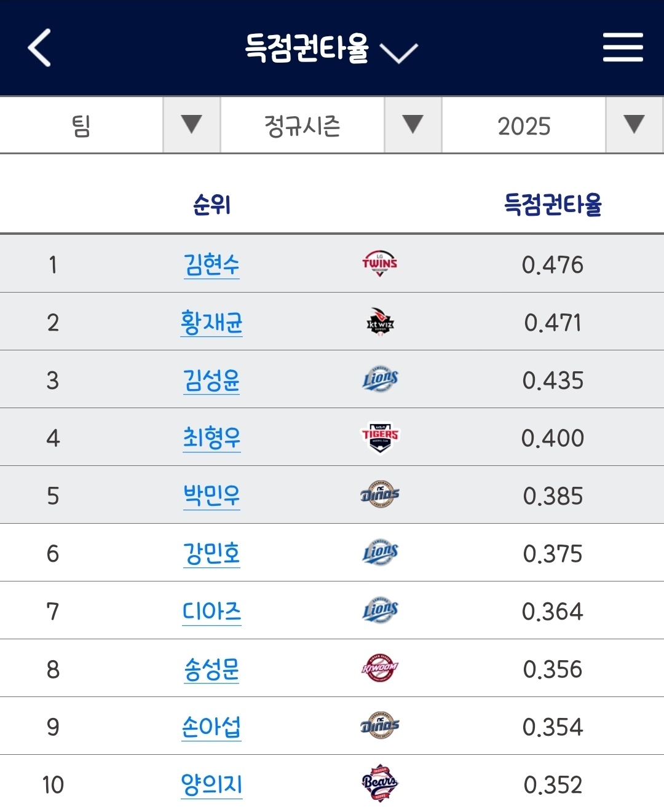
Task: Tap the back arrow icon
Action: (x=39, y=48)
